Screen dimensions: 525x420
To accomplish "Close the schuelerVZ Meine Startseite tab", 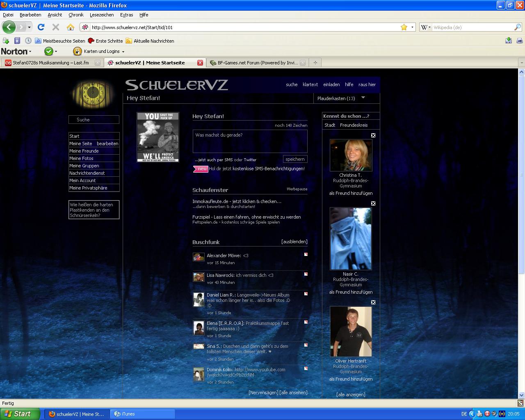I will 200,63.
